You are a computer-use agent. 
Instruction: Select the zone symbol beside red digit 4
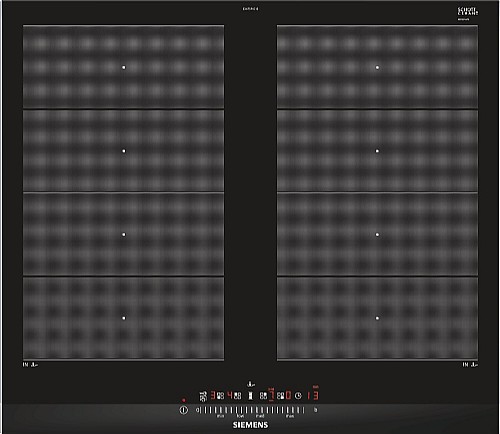tap(237, 396)
